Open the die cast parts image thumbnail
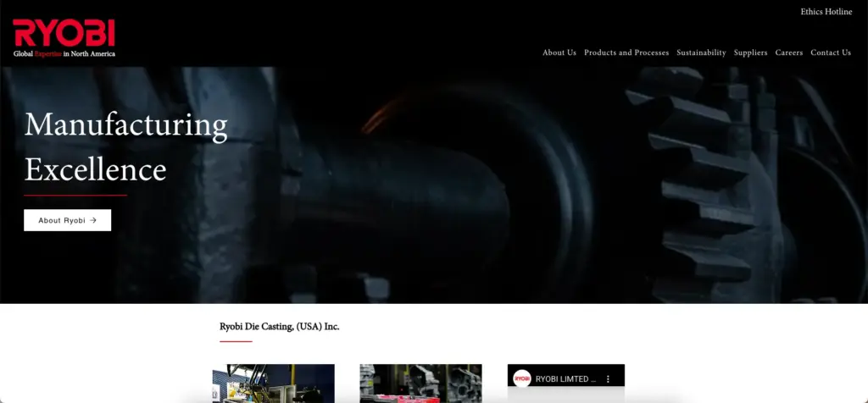This screenshot has width=868, height=403. 420,384
